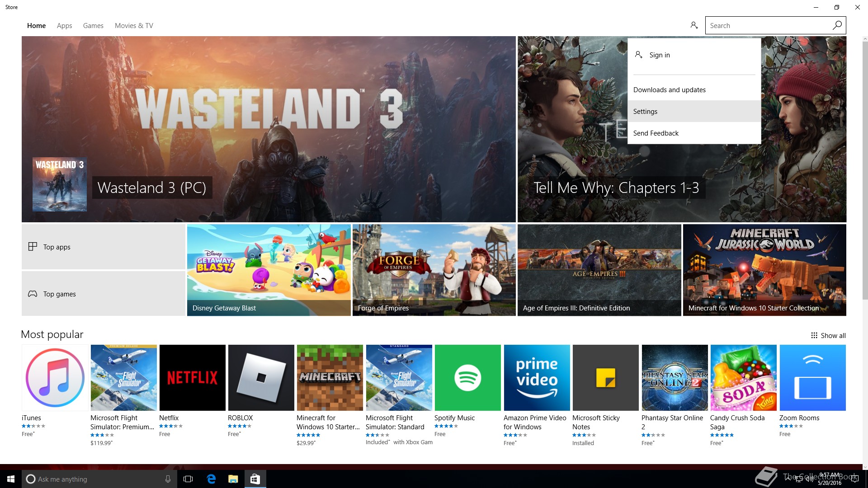
Task: Select Sign in from account menu
Action: click(x=694, y=55)
